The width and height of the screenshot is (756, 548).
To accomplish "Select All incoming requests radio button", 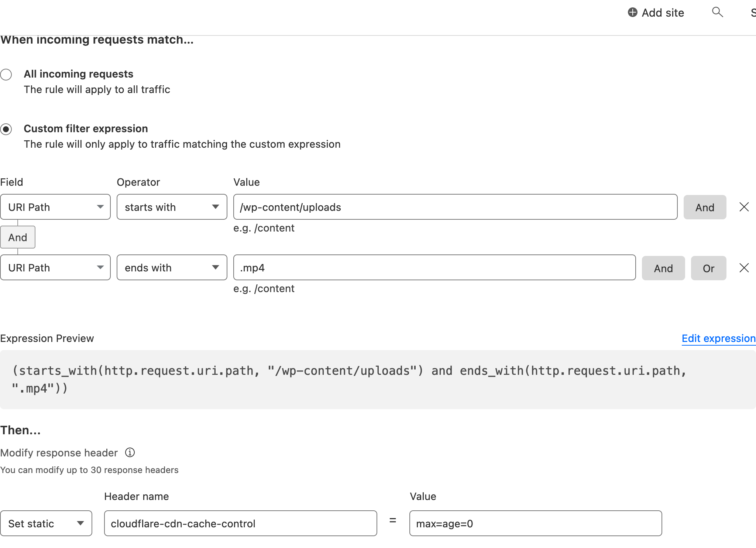I will pos(6,74).
